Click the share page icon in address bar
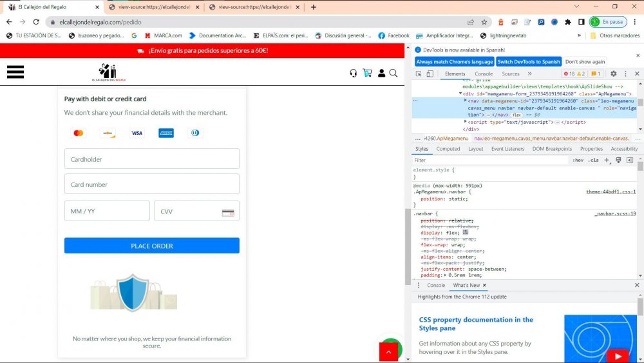Screen dimensions: 644x363 [x=471, y=22]
